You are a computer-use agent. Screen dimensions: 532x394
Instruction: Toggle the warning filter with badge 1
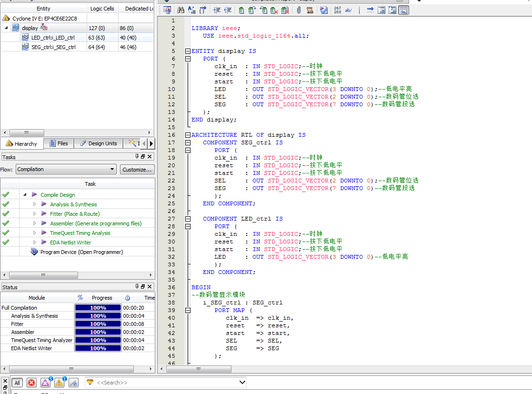60,383
